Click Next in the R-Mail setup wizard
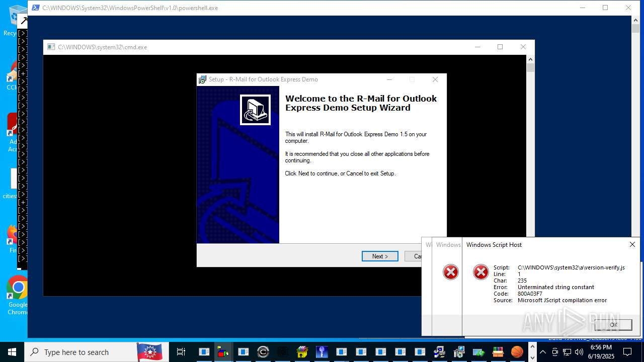 380,256
